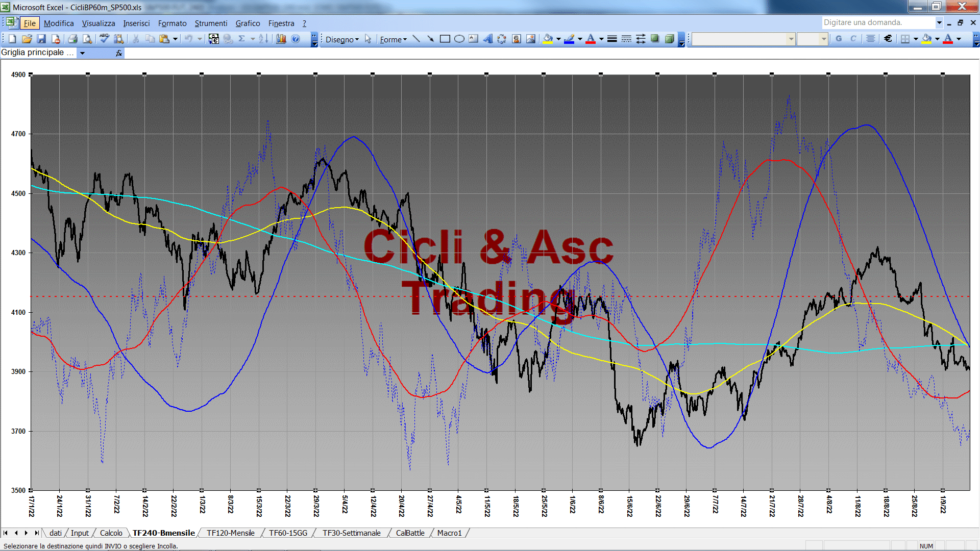Click the Sort ascending A-Z icon
980x551 pixels.
263,39
